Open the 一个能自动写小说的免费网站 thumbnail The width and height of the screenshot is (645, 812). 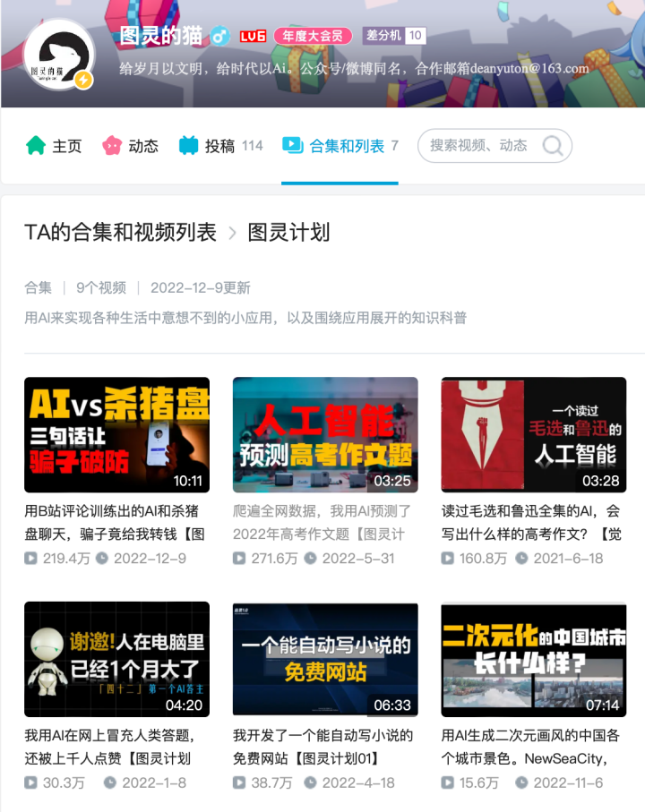pyautogui.click(x=325, y=659)
